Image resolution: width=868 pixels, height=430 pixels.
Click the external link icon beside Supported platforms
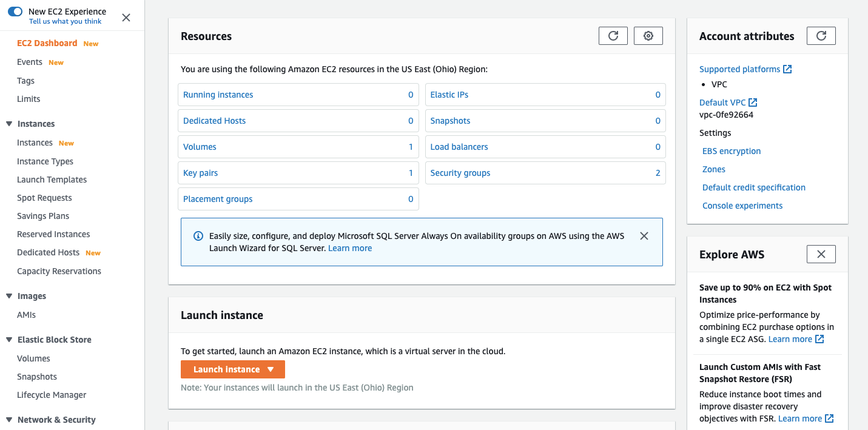coord(787,69)
